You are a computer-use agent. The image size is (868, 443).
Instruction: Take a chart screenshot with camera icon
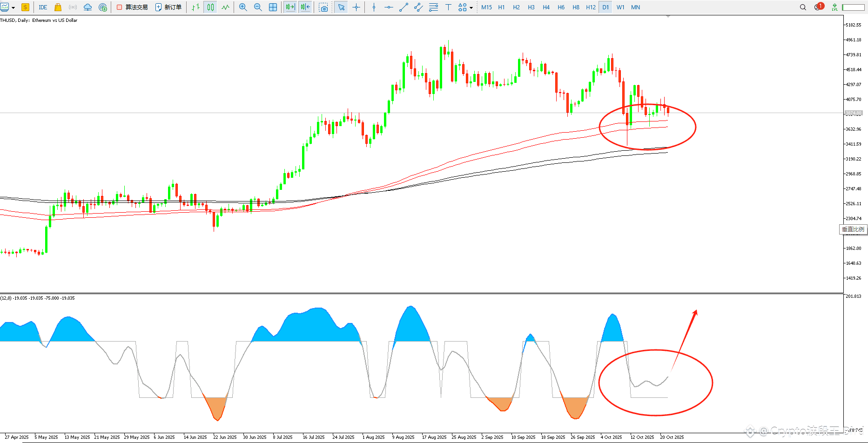tap(324, 7)
